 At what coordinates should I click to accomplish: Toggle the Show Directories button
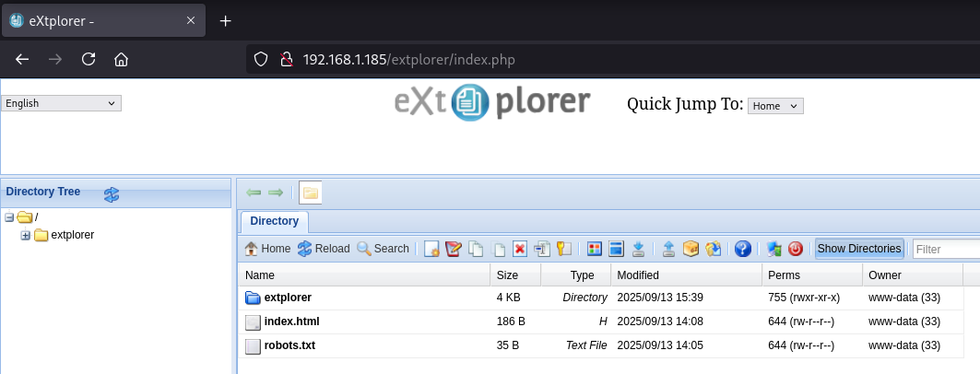(x=858, y=249)
